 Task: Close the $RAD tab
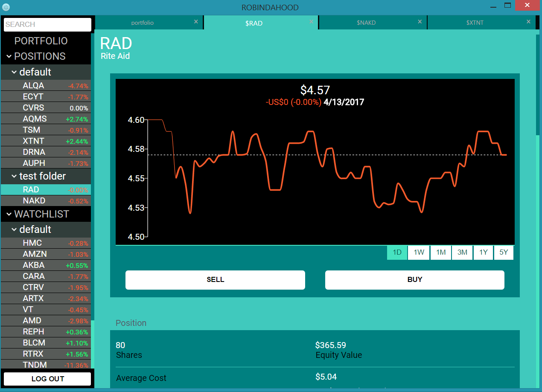coord(311,21)
